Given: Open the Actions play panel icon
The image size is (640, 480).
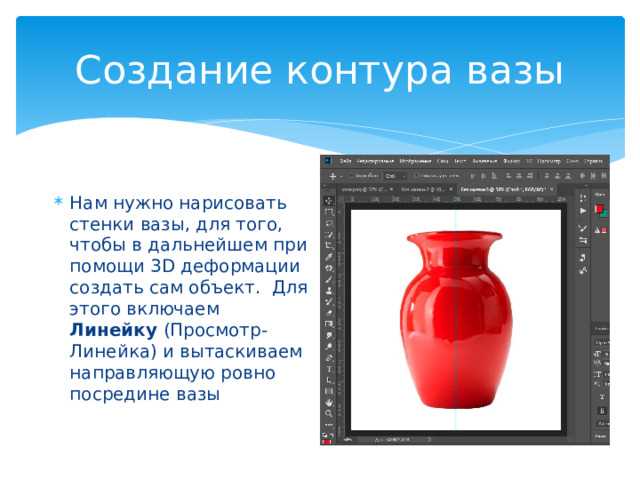Looking at the screenshot, I should click(583, 211).
